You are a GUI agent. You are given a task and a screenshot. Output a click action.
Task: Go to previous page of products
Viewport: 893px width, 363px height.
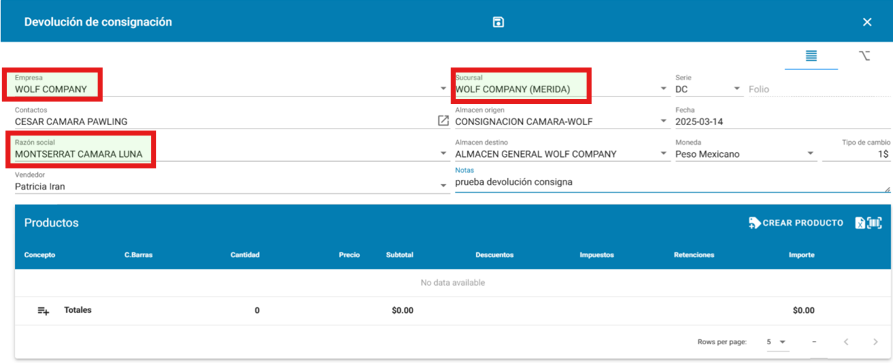pos(846,342)
